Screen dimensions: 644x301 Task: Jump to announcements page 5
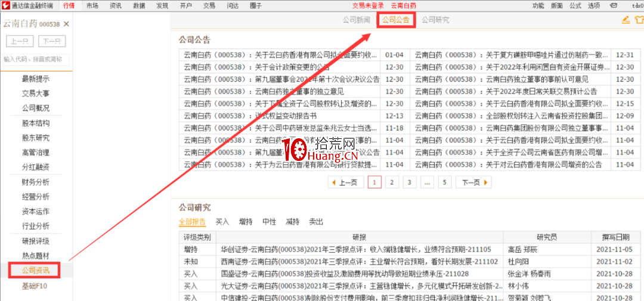(x=445, y=182)
